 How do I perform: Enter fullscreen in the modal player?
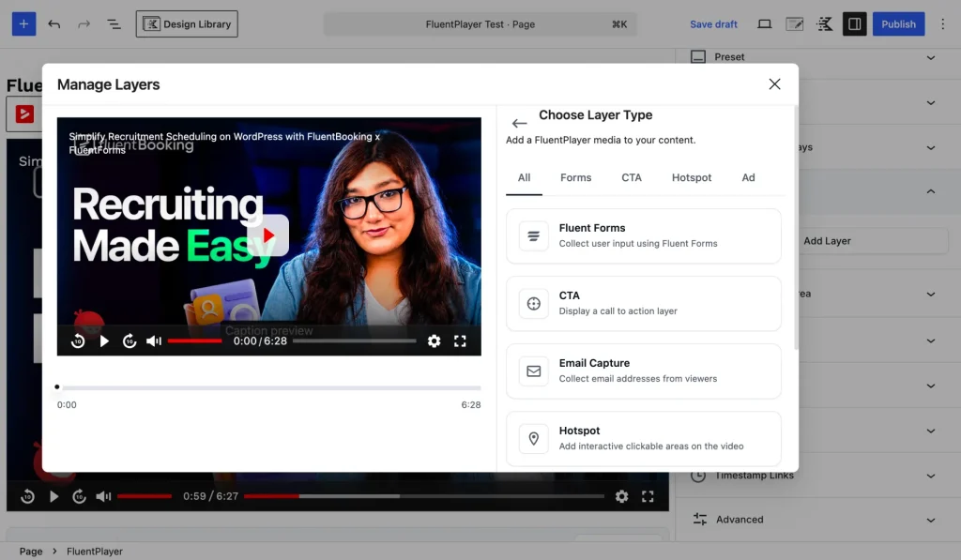460,341
